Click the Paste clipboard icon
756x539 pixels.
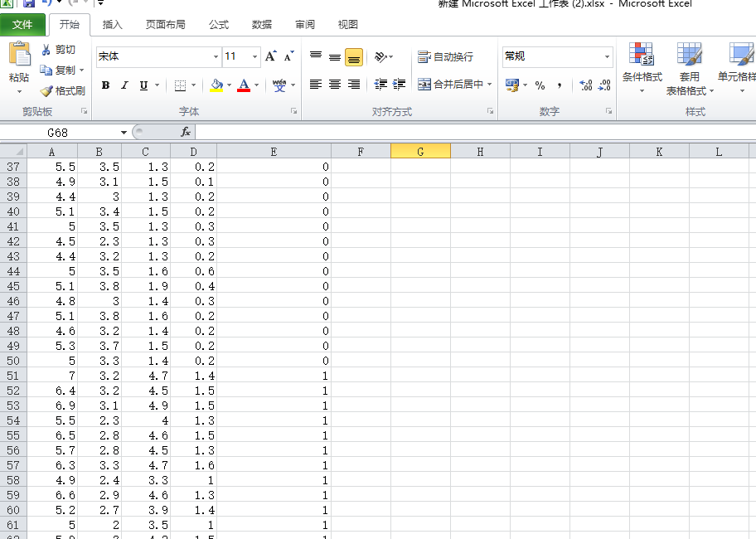[x=19, y=54]
